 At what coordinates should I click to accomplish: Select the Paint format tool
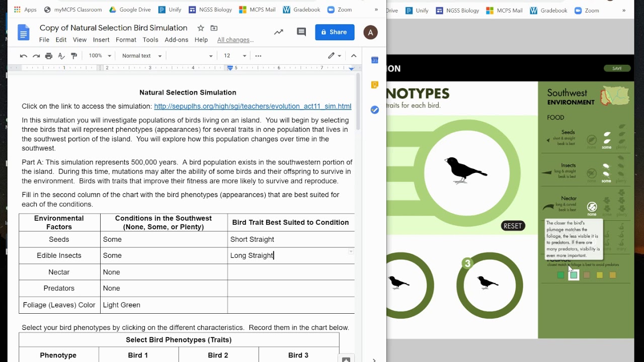pyautogui.click(x=74, y=56)
